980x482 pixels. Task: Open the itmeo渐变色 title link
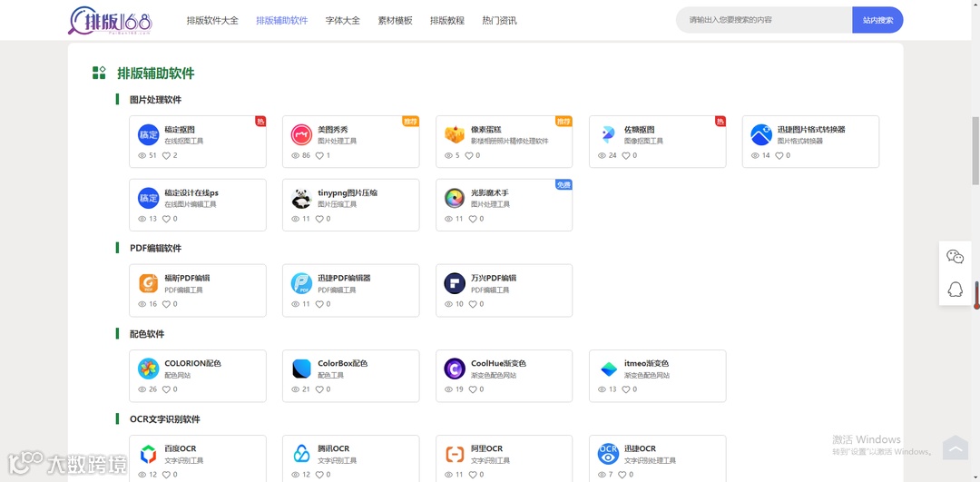[647, 363]
